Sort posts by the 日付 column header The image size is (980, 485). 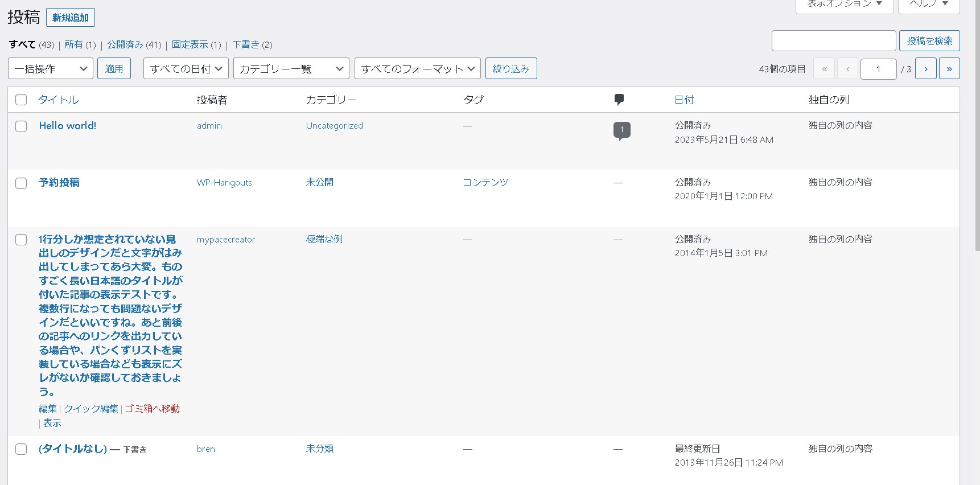tap(683, 100)
